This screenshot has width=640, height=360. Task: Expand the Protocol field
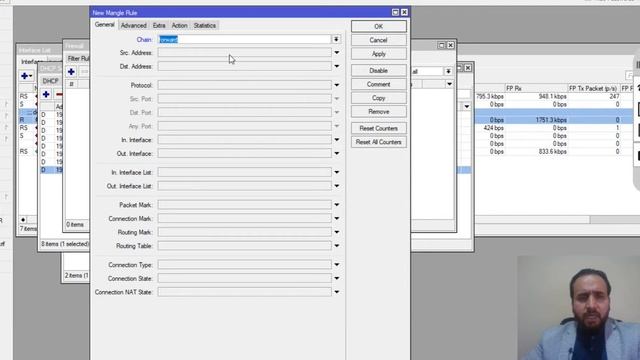[337, 85]
